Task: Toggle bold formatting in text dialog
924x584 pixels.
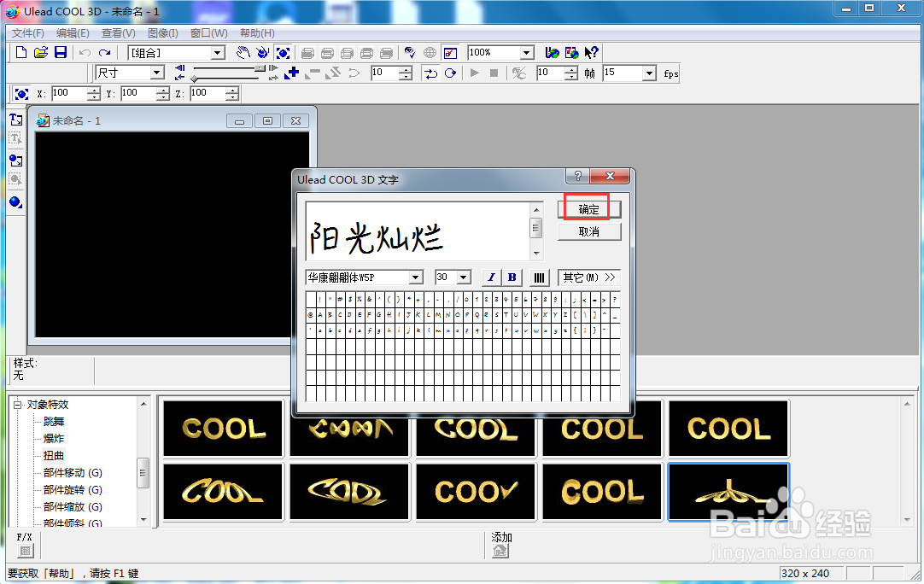Action: coord(512,277)
